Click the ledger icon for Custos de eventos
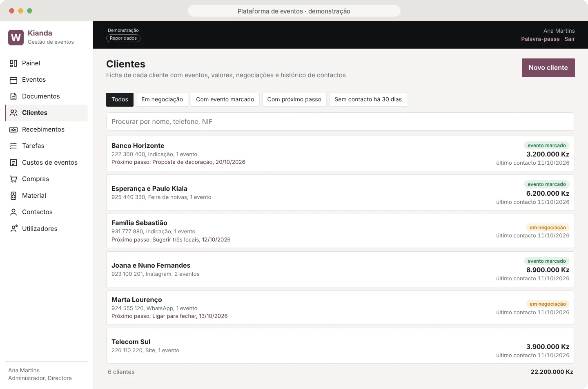588x389 pixels. coord(13,163)
